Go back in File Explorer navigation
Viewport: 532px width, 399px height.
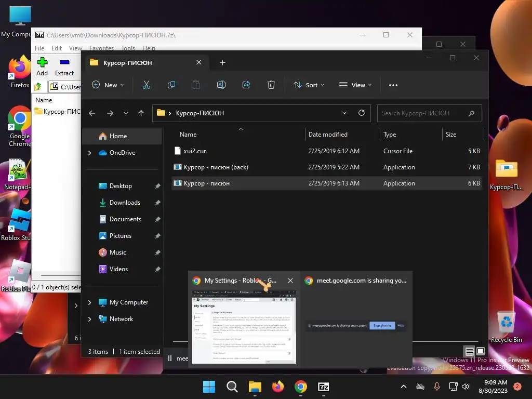(92, 113)
